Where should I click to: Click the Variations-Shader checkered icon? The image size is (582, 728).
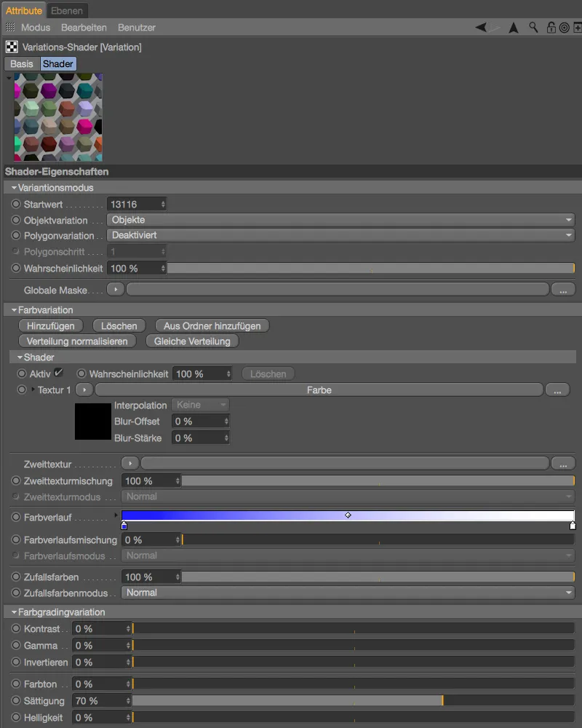(x=12, y=47)
